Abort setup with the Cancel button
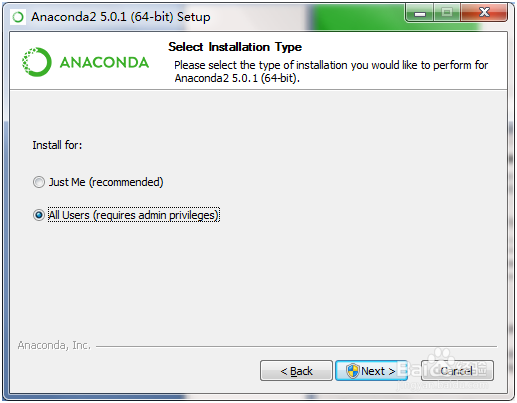Screen dimensions: 517x403 click(457, 370)
